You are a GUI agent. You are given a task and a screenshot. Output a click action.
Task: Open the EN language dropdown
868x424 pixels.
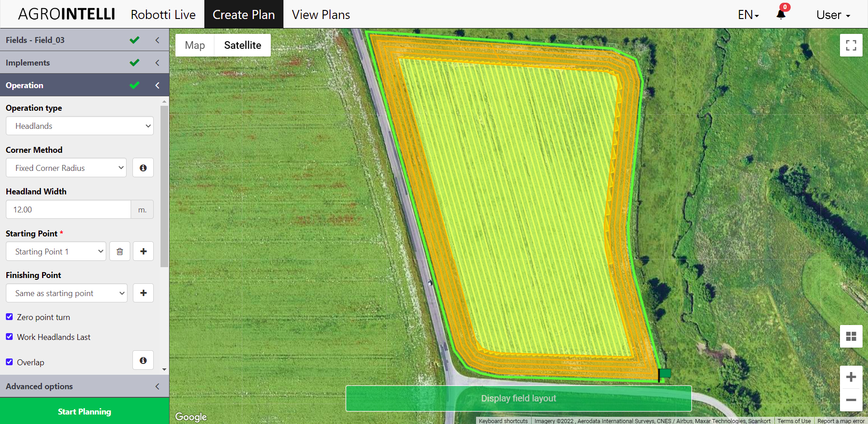click(748, 15)
